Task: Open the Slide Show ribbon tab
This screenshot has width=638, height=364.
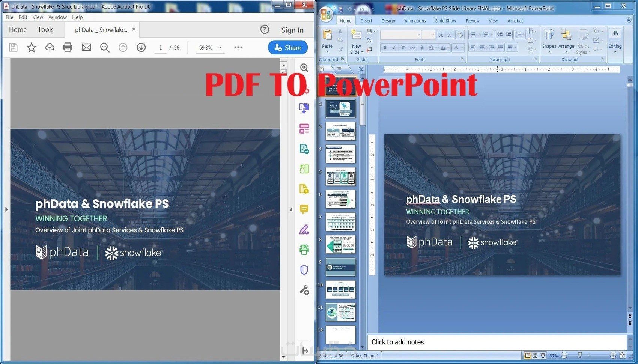Action: pos(445,21)
